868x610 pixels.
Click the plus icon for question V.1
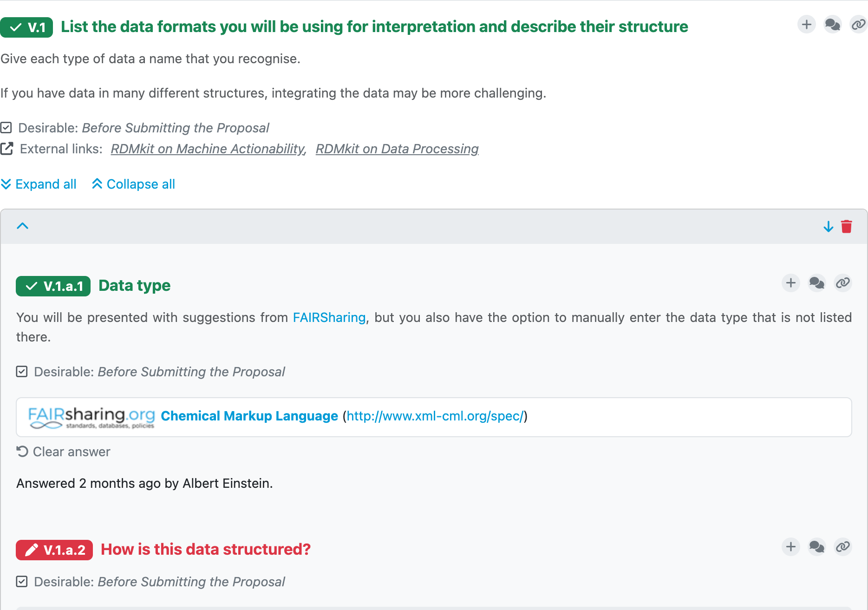coord(807,25)
